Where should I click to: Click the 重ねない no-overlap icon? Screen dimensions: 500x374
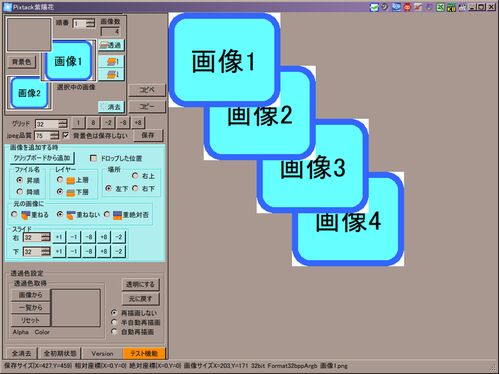pos(71,215)
